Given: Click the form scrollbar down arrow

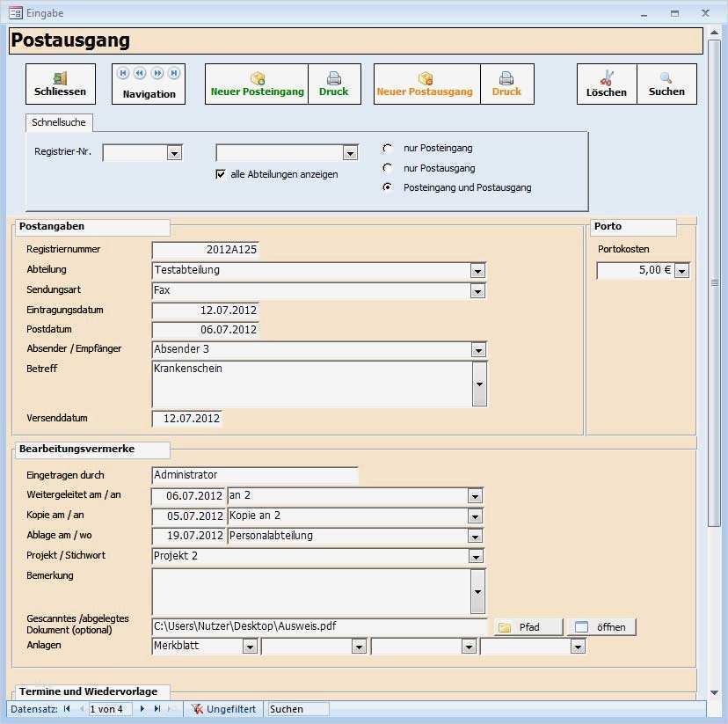Looking at the screenshot, I should pos(715,693).
